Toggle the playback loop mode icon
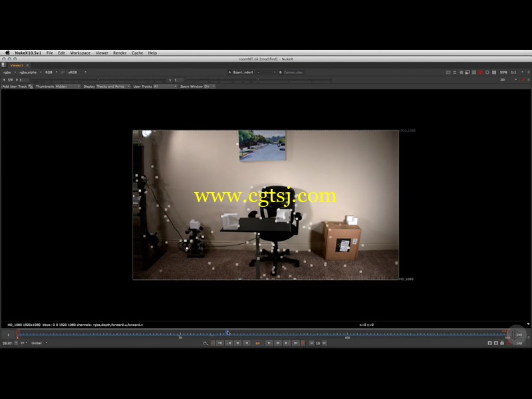This screenshot has height=399, width=532. pyautogui.click(x=205, y=343)
